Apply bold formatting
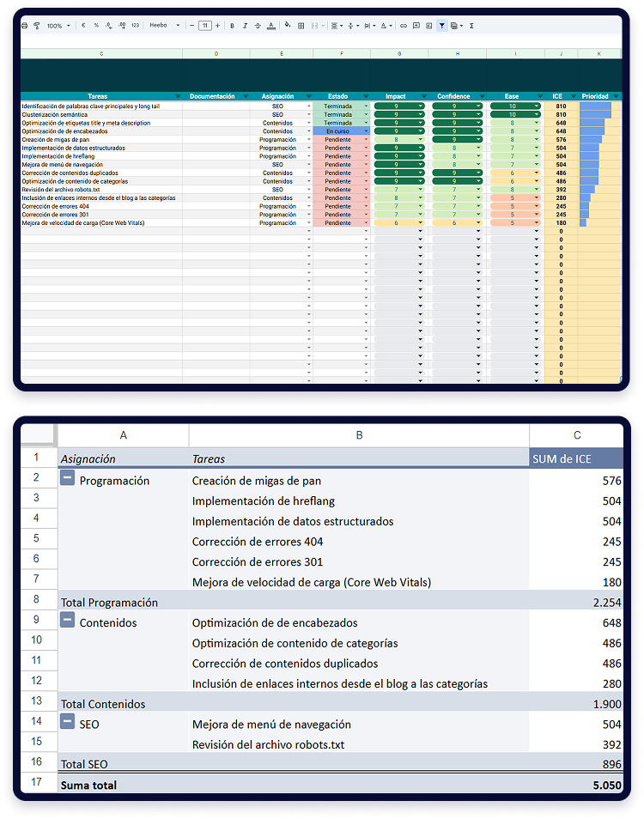This screenshot has height=819, width=644. pos(232,26)
